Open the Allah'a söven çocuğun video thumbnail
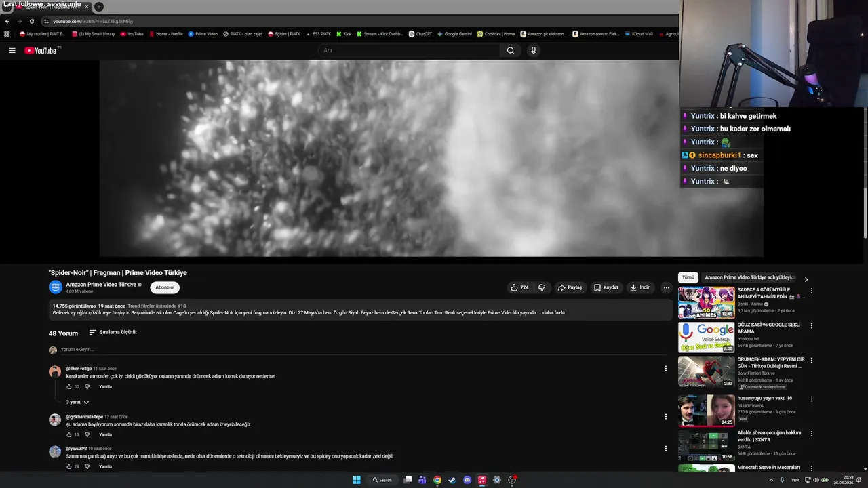The height and width of the screenshot is (488, 868). [x=706, y=445]
